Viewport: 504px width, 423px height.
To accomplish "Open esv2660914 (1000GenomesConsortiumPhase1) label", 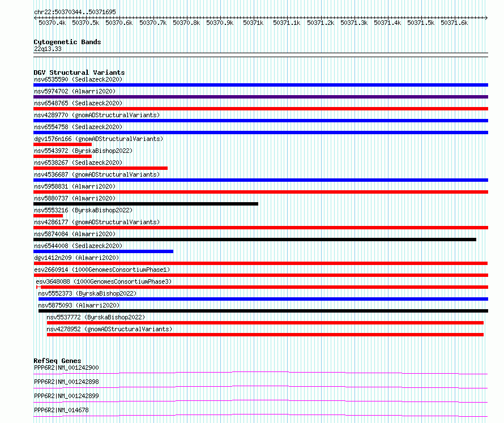I will pos(102,270).
